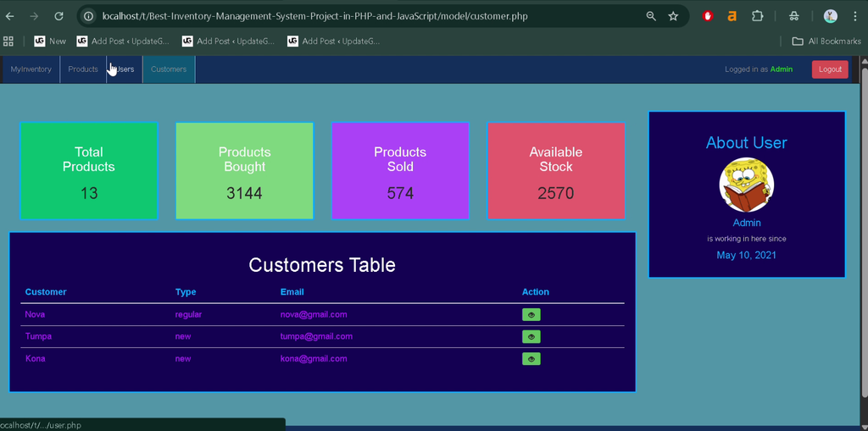Click customer name 'Kona'
Viewport: 868px width, 431px height.
36,359
